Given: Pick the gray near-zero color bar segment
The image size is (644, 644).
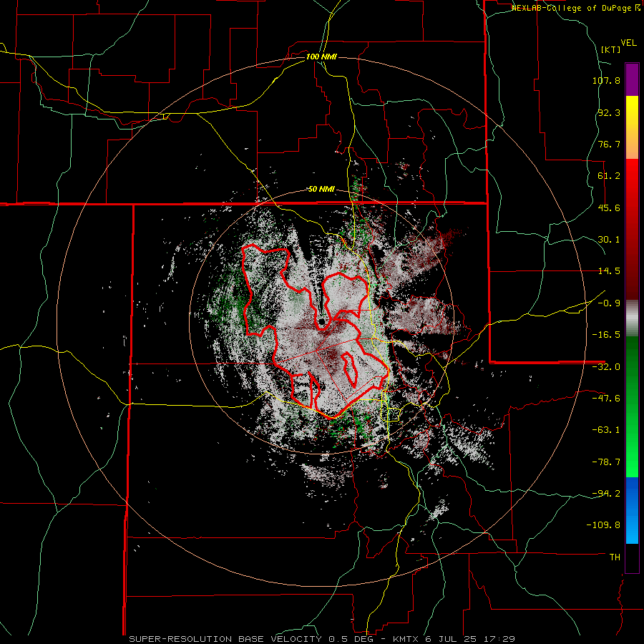Looking at the screenshot, I should 632,318.
